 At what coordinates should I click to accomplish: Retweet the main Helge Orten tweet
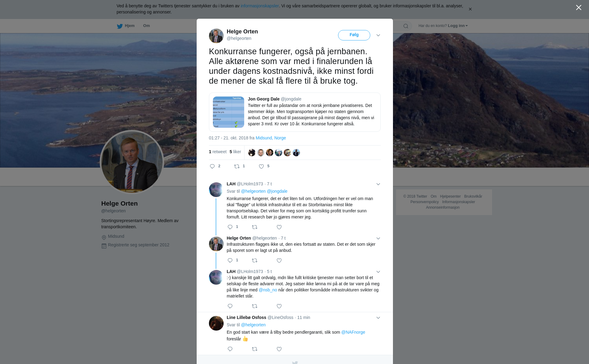pyautogui.click(x=237, y=166)
